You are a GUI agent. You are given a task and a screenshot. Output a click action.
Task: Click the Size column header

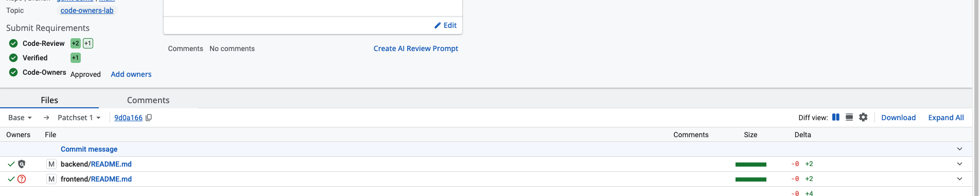[750, 135]
